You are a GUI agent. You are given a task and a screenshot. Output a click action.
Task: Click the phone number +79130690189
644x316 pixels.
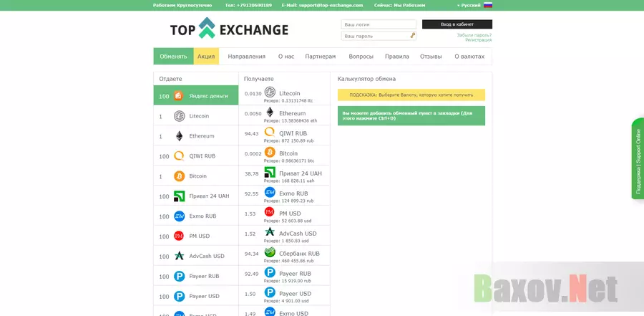(x=254, y=5)
